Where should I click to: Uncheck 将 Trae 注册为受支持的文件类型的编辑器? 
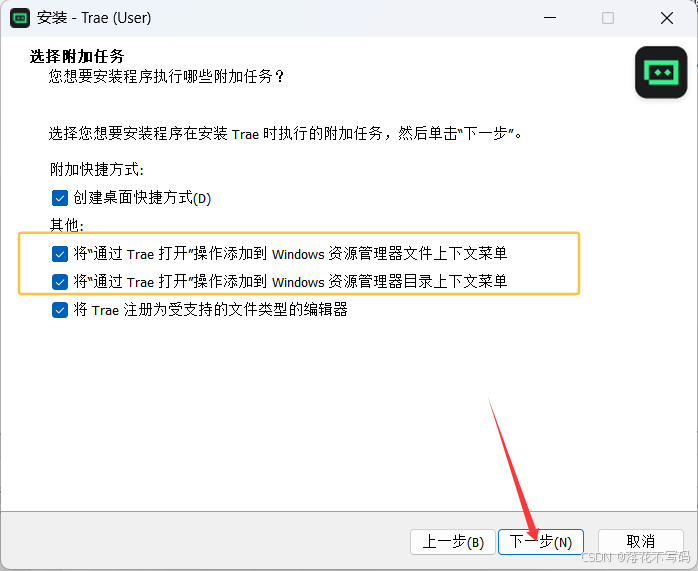tap(60, 310)
